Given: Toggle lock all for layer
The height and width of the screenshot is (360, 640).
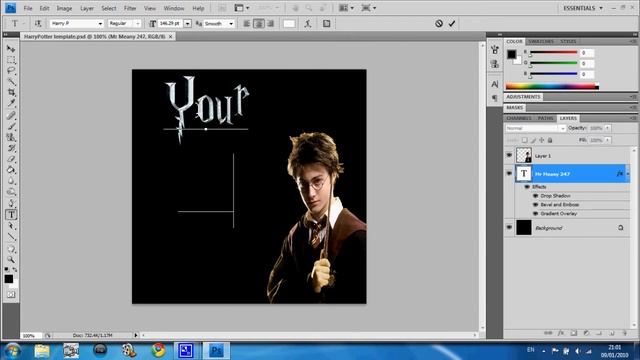Looking at the screenshot, I should [x=550, y=140].
